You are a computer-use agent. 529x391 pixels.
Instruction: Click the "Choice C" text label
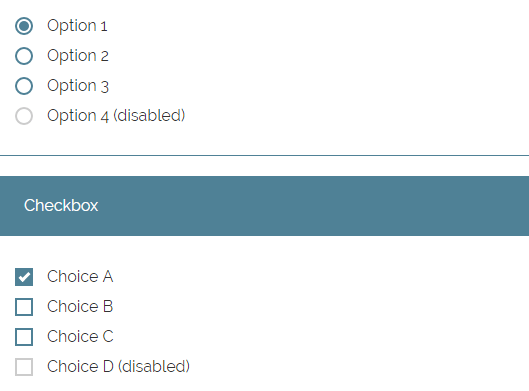(80, 337)
